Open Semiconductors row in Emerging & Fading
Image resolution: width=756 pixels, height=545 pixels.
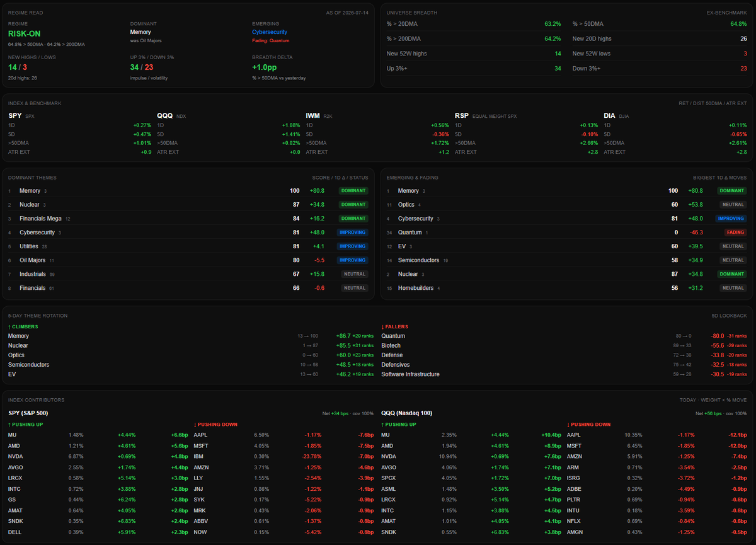point(566,260)
